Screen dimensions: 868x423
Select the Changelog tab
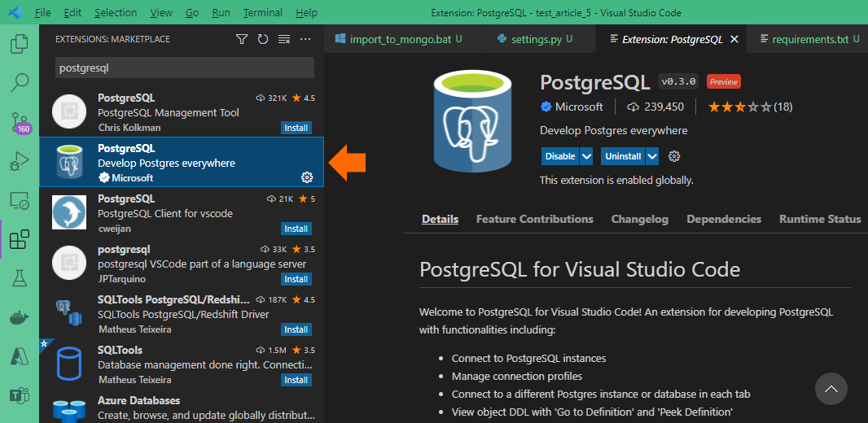pos(640,219)
